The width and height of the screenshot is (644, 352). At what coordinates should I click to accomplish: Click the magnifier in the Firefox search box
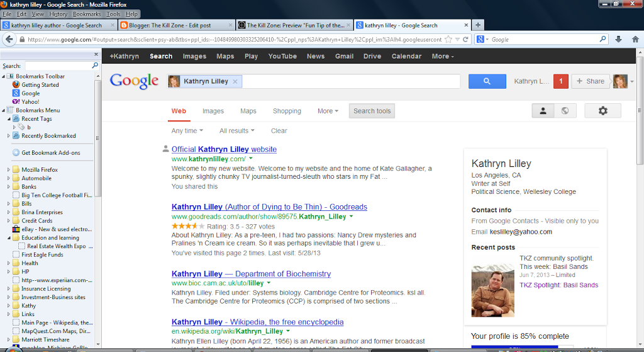tap(603, 39)
